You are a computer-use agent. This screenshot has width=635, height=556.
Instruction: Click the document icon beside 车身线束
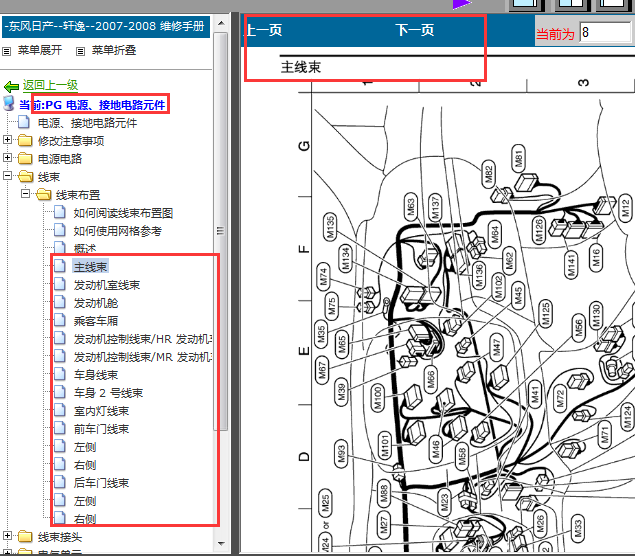pos(60,374)
